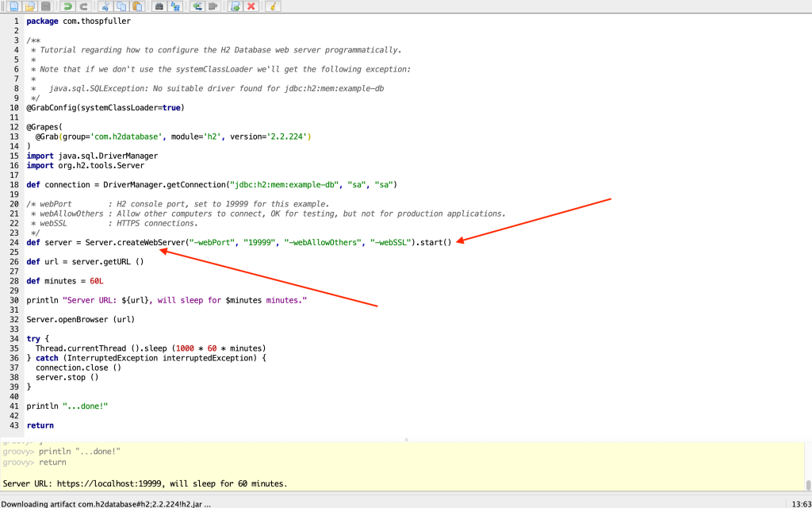Click 'Server.openBrowser (url)' on line 32
Image resolution: width=812 pixels, height=508 pixels.
pos(81,319)
